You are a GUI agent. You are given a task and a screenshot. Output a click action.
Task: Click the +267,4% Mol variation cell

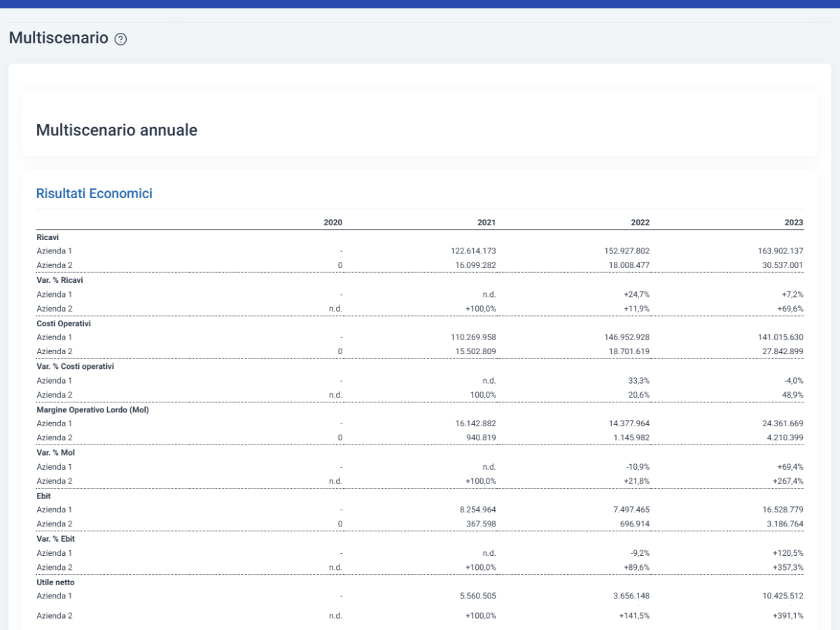pos(788,481)
